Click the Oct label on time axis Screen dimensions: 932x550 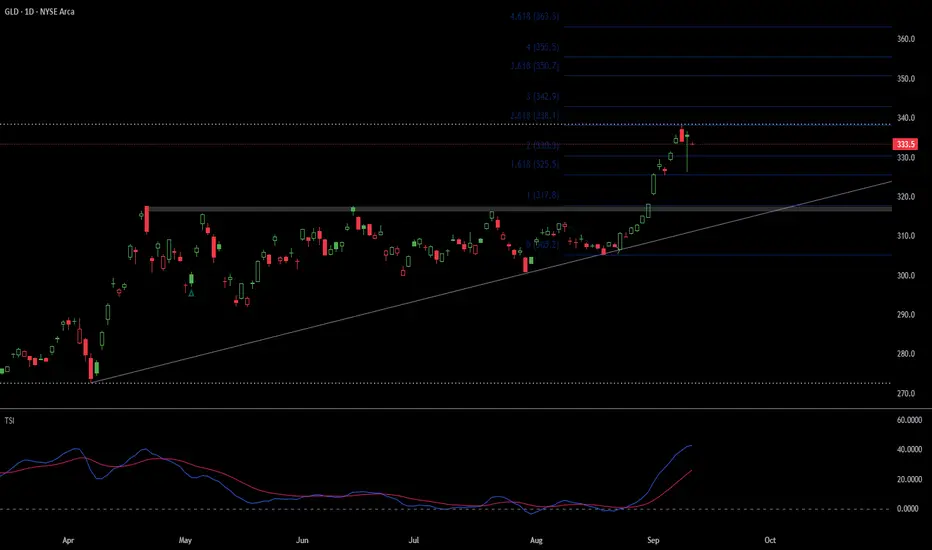coord(770,540)
